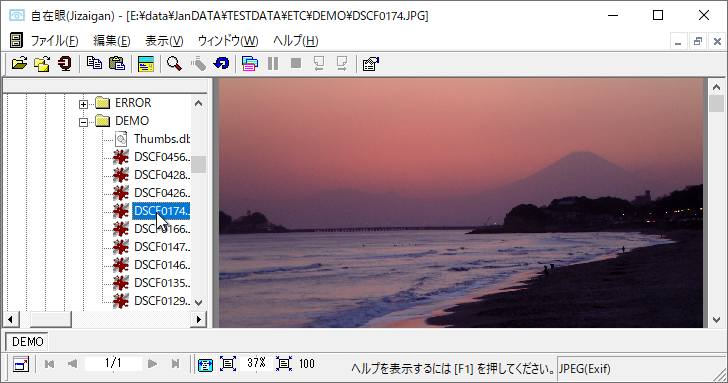This screenshot has height=383, width=728.
Task: Click the grayed hand tool icon
Action: pyautogui.click(x=198, y=64)
